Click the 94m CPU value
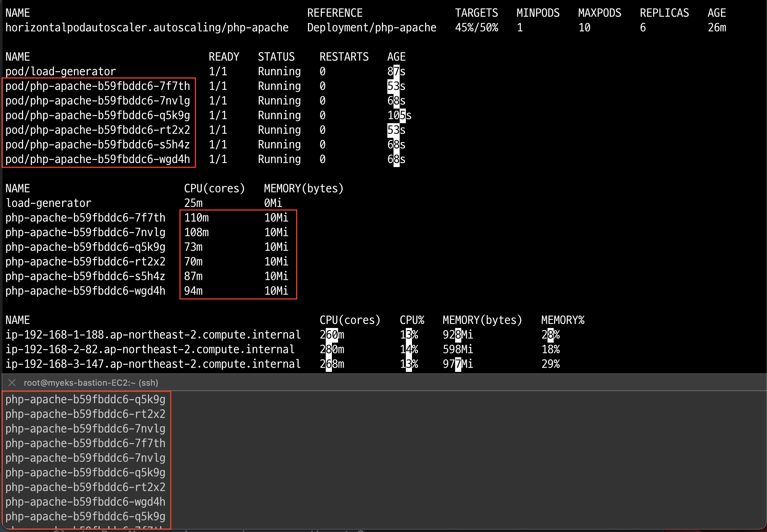The height and width of the screenshot is (532, 767). tap(193, 291)
